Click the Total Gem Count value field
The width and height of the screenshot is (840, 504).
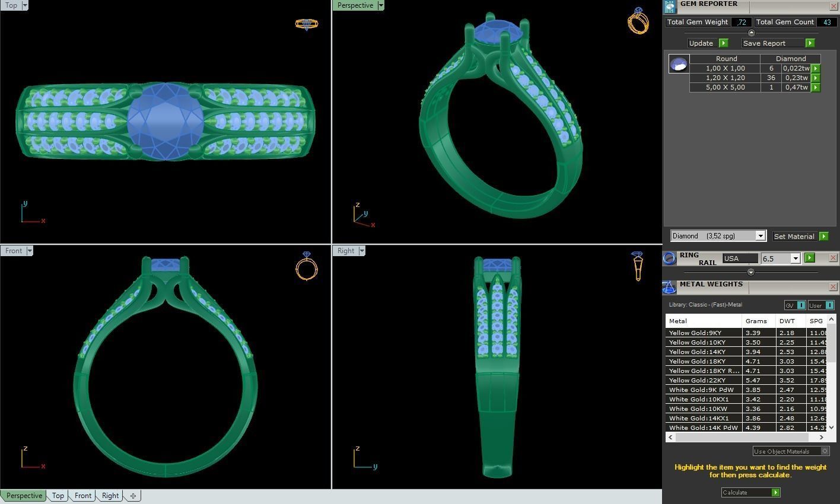(x=826, y=22)
